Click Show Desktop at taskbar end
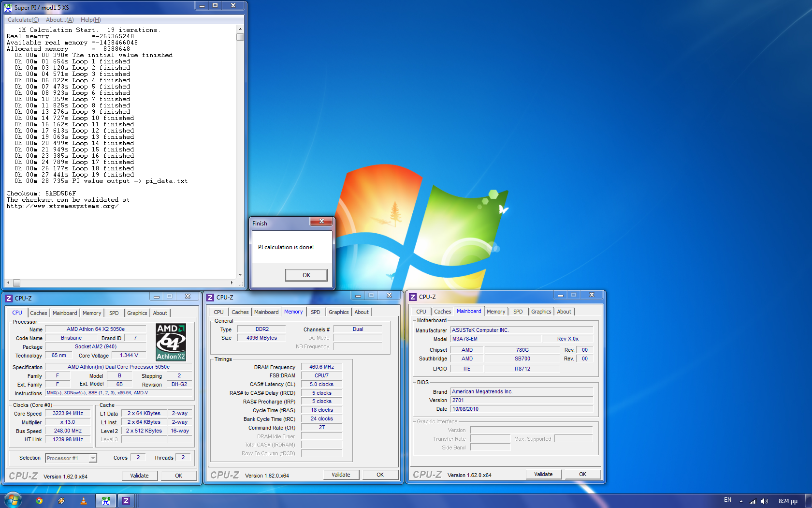 click(x=809, y=501)
